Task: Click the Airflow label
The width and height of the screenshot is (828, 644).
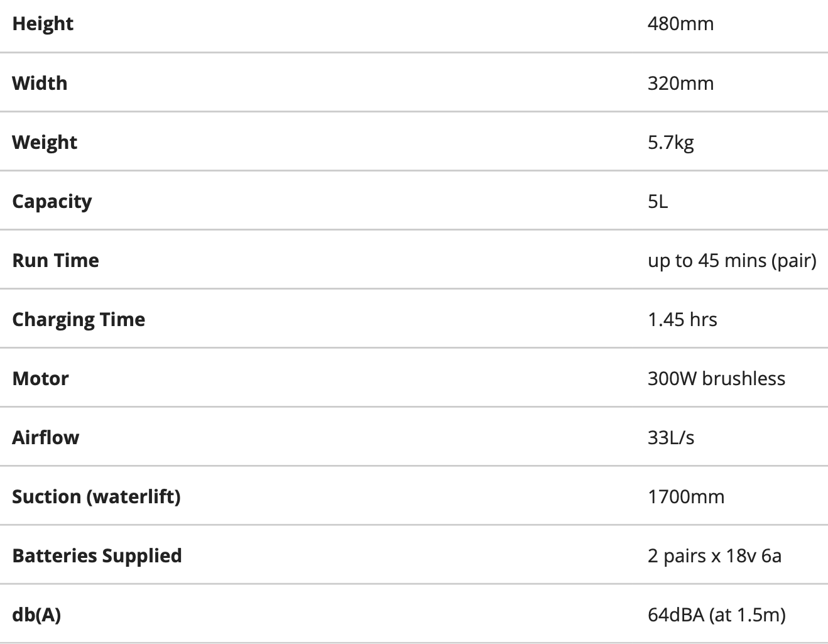Action: click(x=46, y=437)
